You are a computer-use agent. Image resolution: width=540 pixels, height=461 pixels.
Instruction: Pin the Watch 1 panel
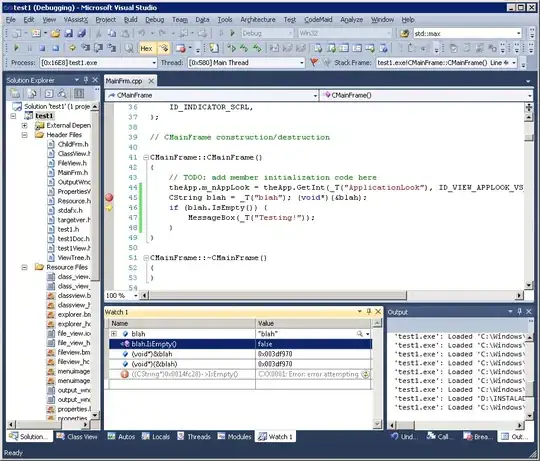click(x=368, y=312)
